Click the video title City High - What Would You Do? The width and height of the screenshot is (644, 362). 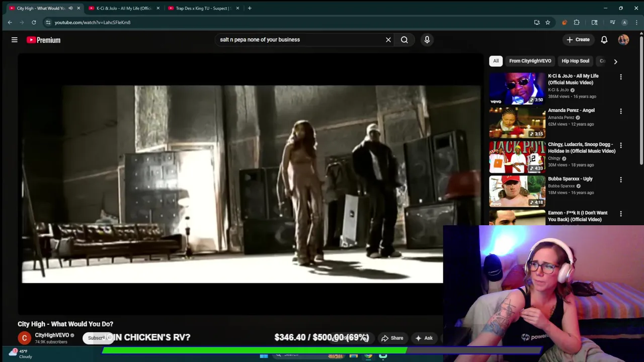65,324
